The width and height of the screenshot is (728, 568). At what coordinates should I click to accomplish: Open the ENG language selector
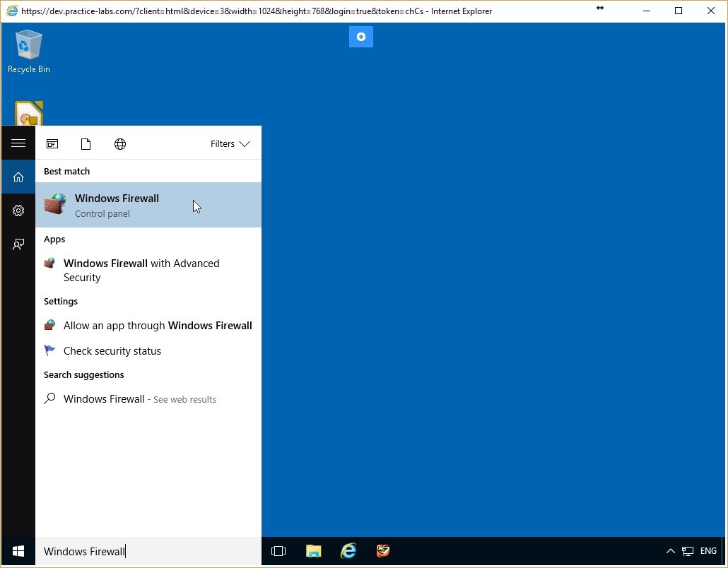pos(708,551)
